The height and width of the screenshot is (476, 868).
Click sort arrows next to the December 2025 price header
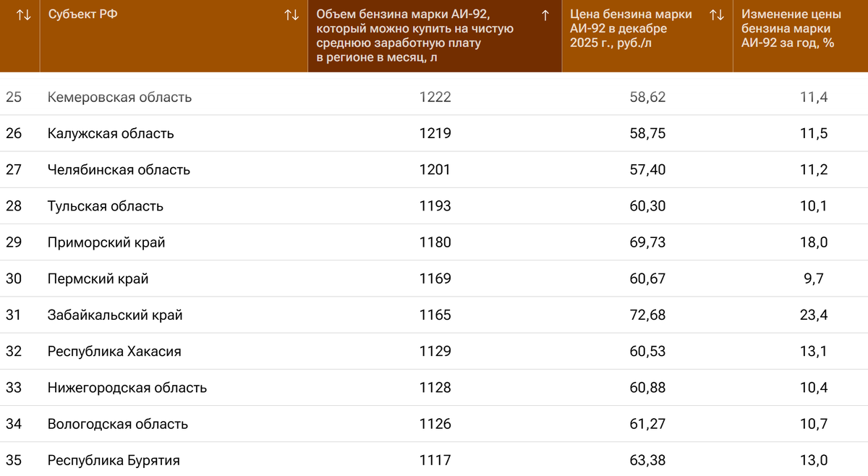717,15
